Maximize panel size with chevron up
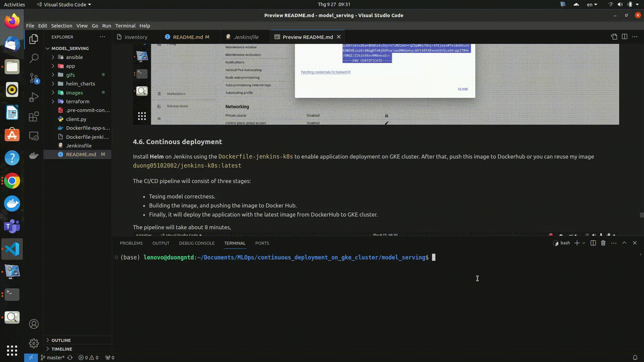 pyautogui.click(x=624, y=243)
